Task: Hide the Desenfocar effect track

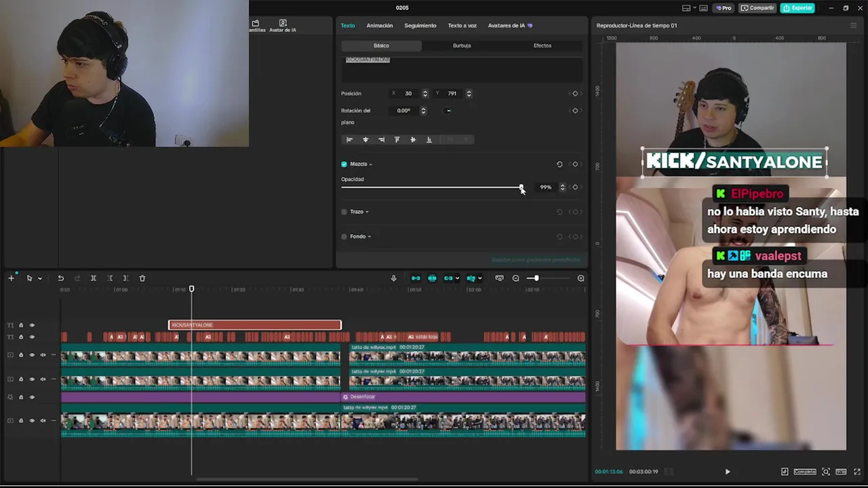Action: click(32, 397)
